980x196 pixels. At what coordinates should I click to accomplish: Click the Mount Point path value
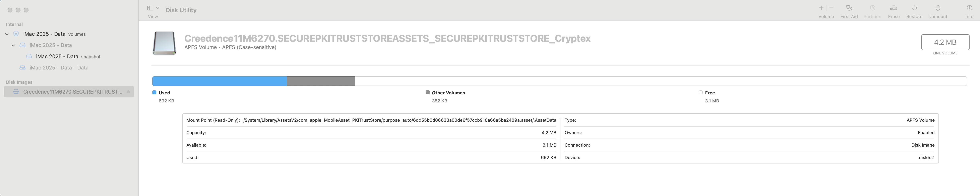click(400, 120)
